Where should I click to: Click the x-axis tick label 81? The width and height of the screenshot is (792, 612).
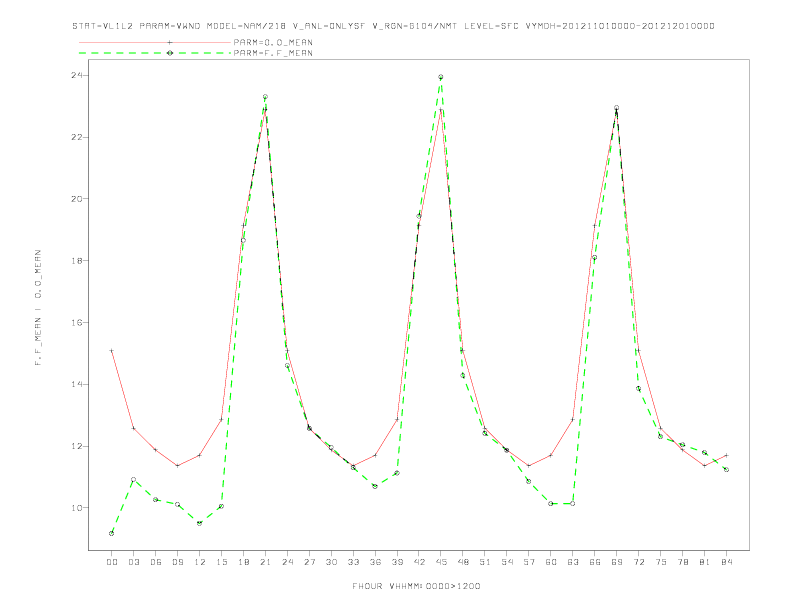(705, 562)
